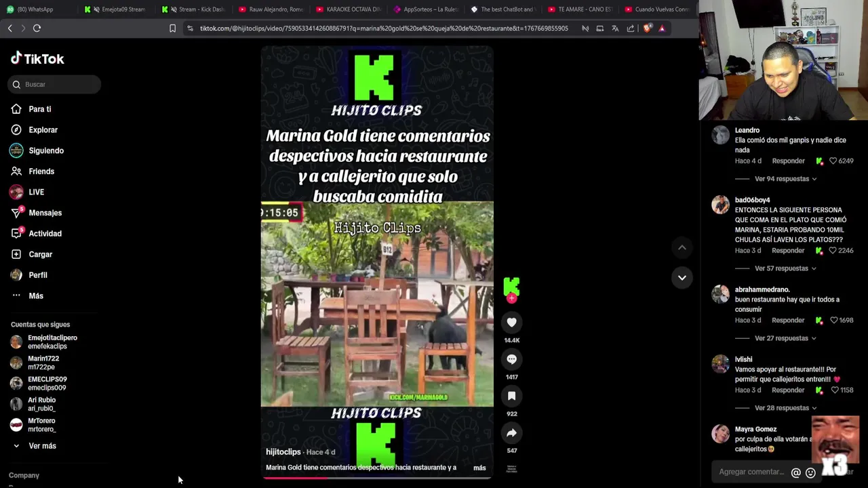
Task: Share video with arrow icon
Action: tap(511, 432)
